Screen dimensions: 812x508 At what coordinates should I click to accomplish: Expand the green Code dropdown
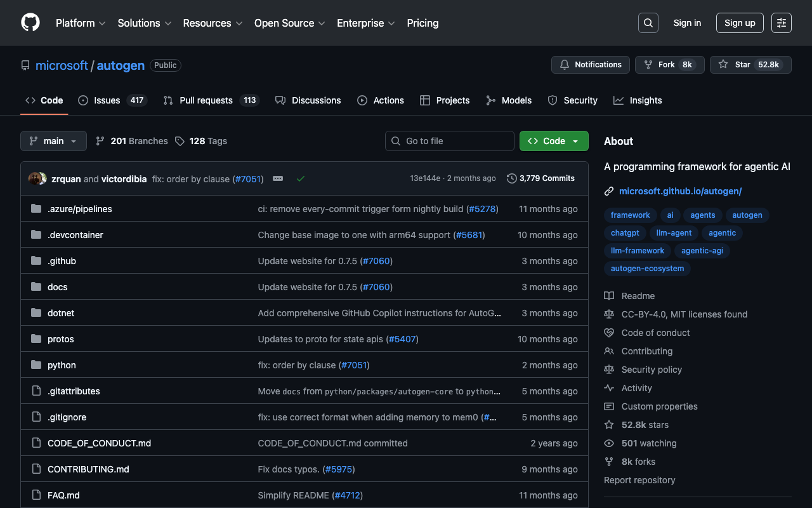click(554, 141)
